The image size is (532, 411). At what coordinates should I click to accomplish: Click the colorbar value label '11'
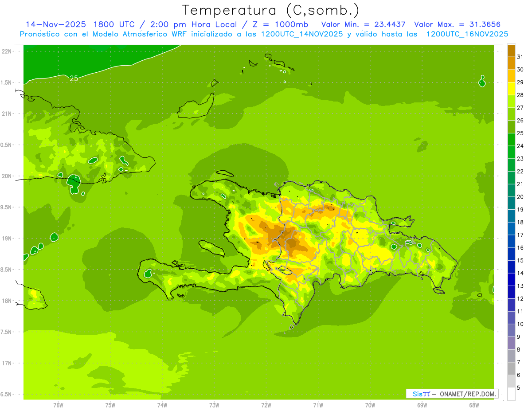click(x=520, y=311)
